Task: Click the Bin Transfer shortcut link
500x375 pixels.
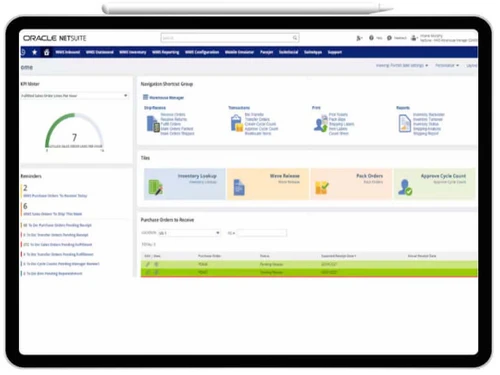Action: click(254, 115)
